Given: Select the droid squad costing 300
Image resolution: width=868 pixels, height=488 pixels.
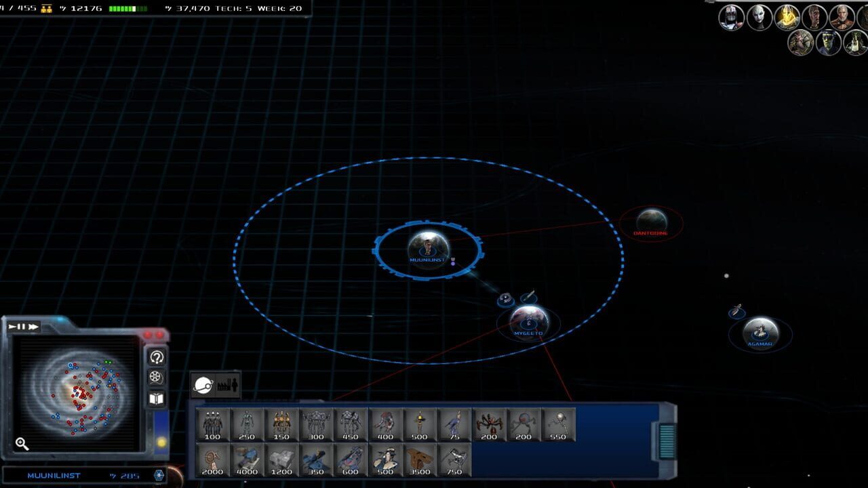Looking at the screenshot, I should coord(317,425).
